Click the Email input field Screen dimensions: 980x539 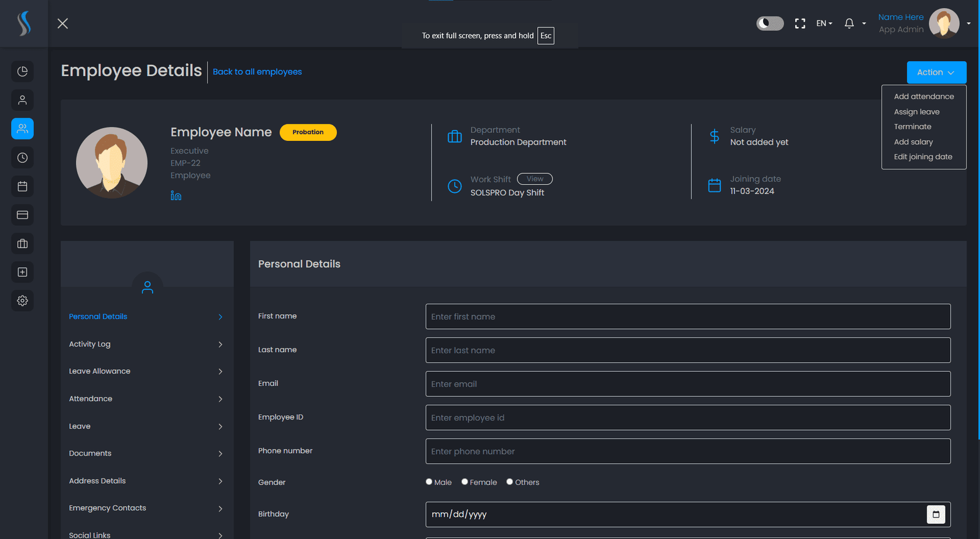click(688, 384)
